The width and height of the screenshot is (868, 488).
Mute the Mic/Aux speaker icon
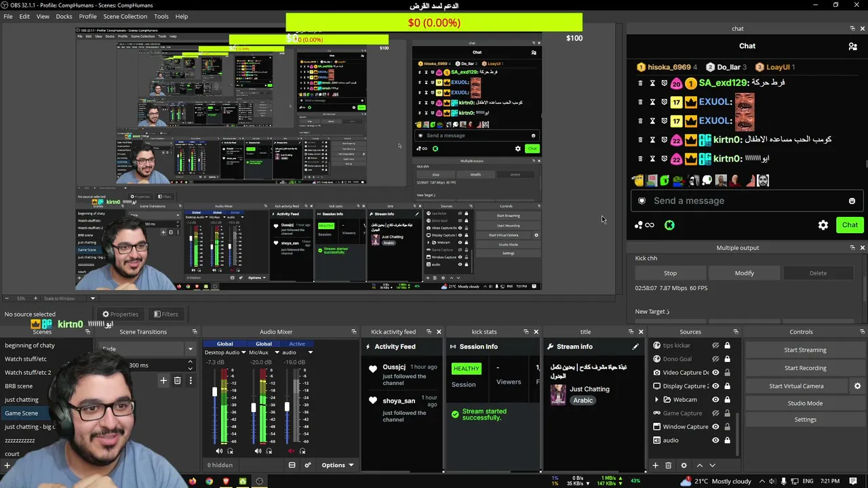(258, 451)
